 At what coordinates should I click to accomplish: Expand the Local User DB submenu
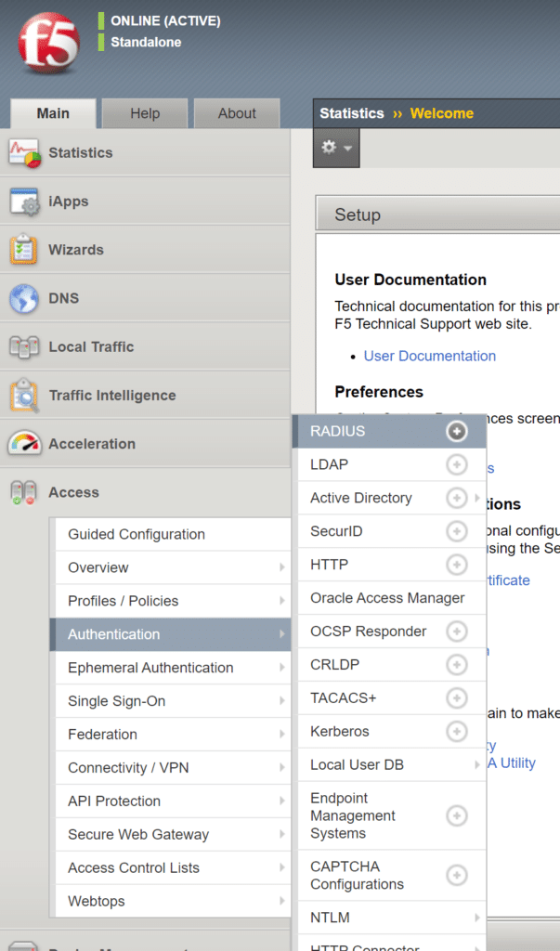coord(476,764)
